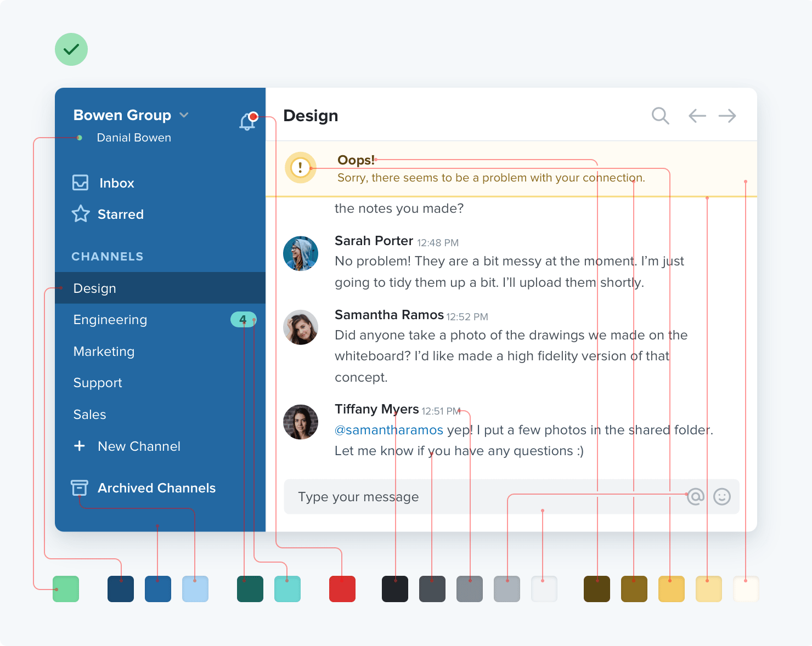
Task: Select the red color swatch
Action: tap(342, 588)
